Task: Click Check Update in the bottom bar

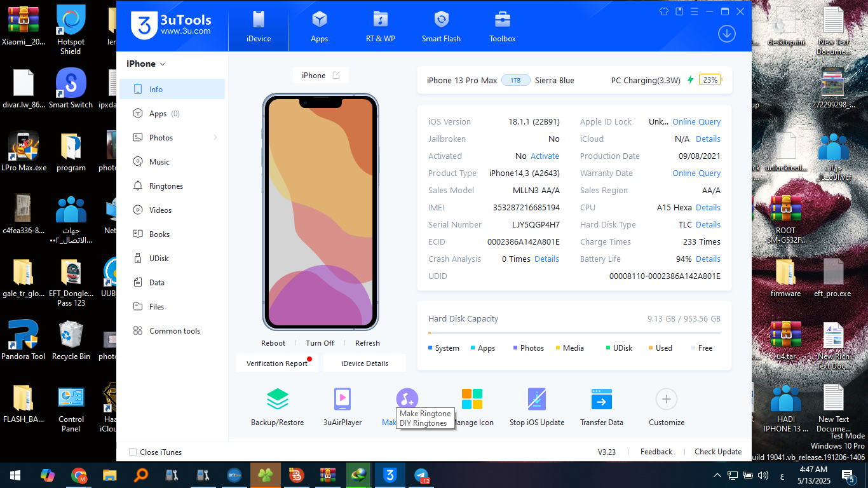Action: pyautogui.click(x=718, y=452)
